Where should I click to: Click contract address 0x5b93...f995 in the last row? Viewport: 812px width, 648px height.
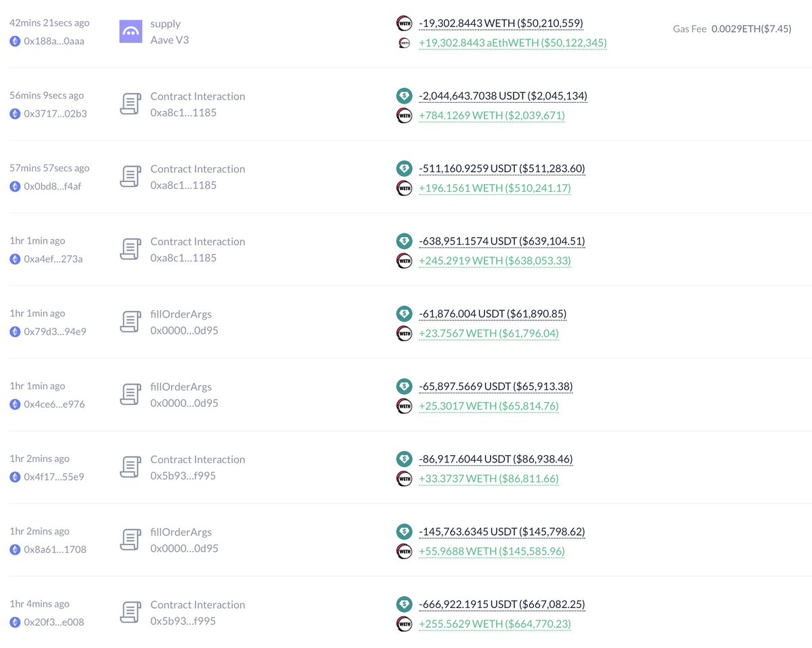(183, 621)
